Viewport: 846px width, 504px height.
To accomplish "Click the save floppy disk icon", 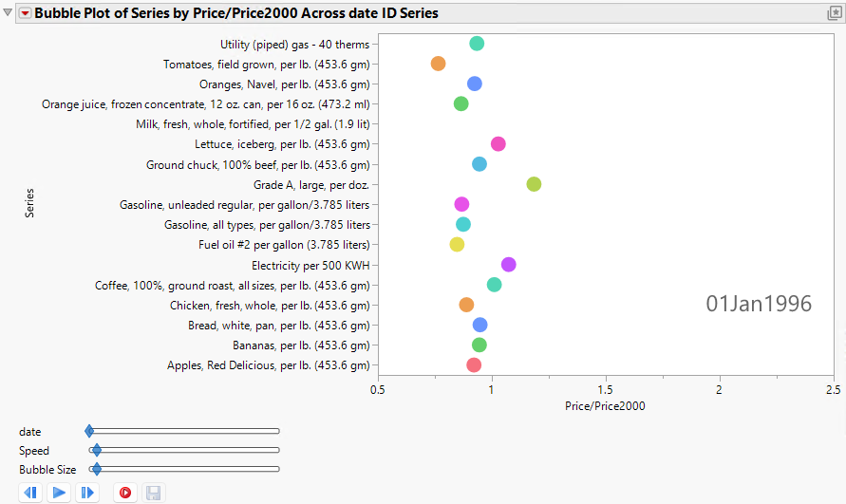I will point(153,493).
